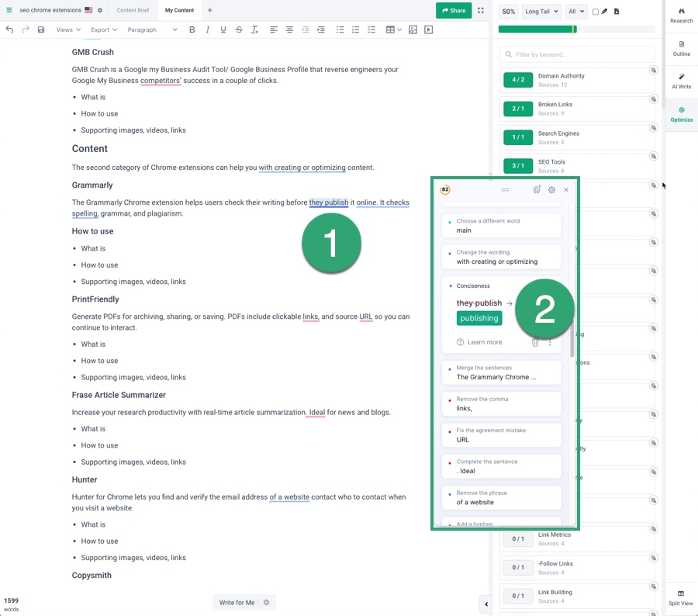Insert a video embed
698x616 pixels.
tap(429, 29)
